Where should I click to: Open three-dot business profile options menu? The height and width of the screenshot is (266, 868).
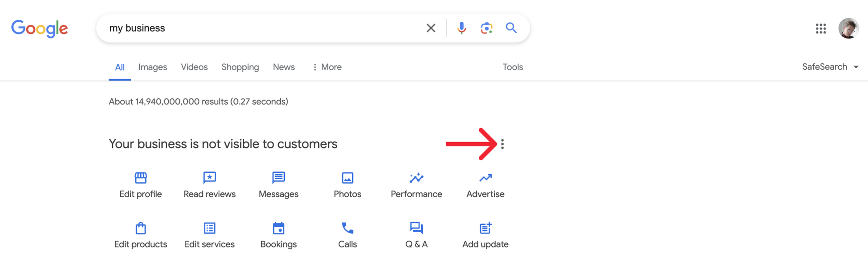click(502, 144)
